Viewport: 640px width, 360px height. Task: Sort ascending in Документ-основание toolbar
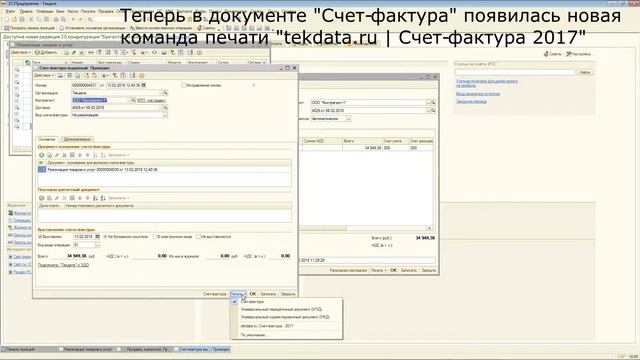(x=96, y=155)
